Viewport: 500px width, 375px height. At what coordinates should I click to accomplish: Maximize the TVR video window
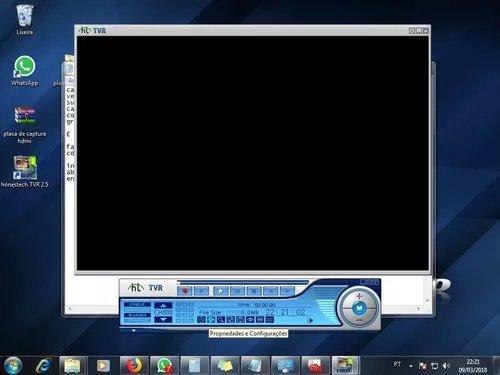click(x=419, y=31)
